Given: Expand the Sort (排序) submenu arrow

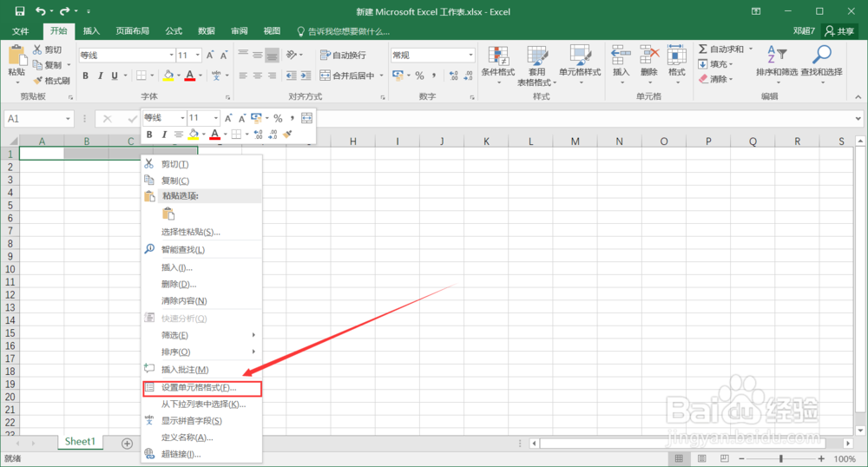Looking at the screenshot, I should 253,352.
